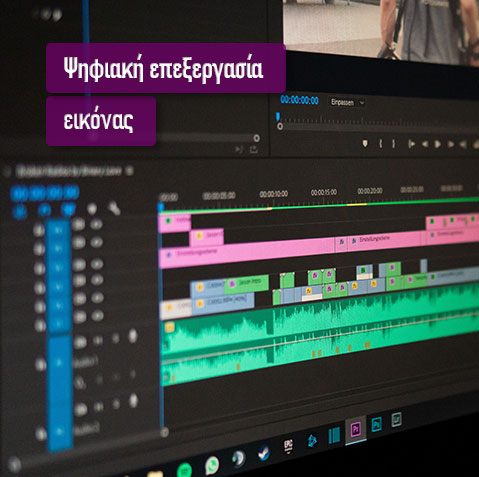This screenshot has height=477, width=479.
Task: Toggle eye output of top video track
Action: pyautogui.click(x=96, y=225)
